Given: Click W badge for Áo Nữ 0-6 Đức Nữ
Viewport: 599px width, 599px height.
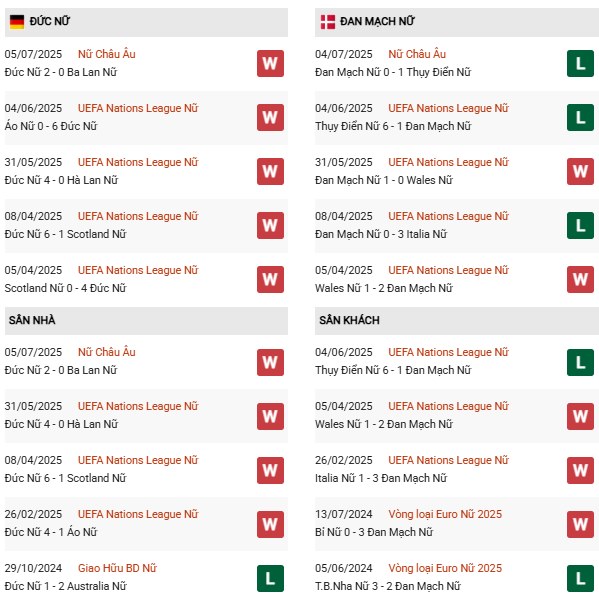Looking at the screenshot, I should (x=270, y=117).
